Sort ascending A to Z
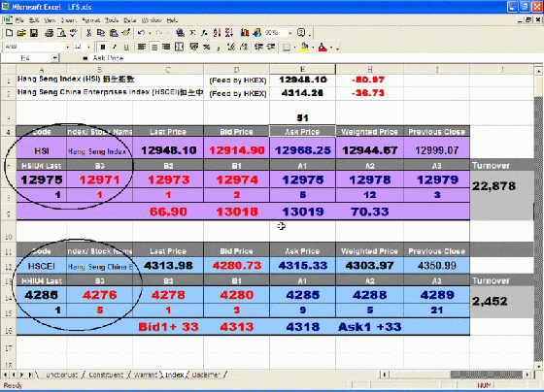 coord(217,33)
